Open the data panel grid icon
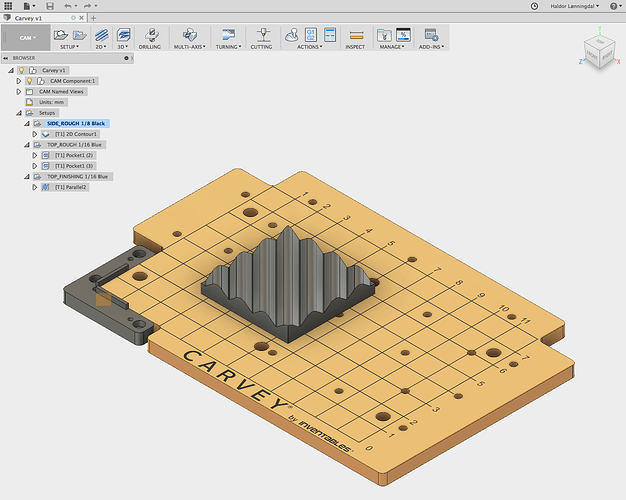 click(x=8, y=6)
